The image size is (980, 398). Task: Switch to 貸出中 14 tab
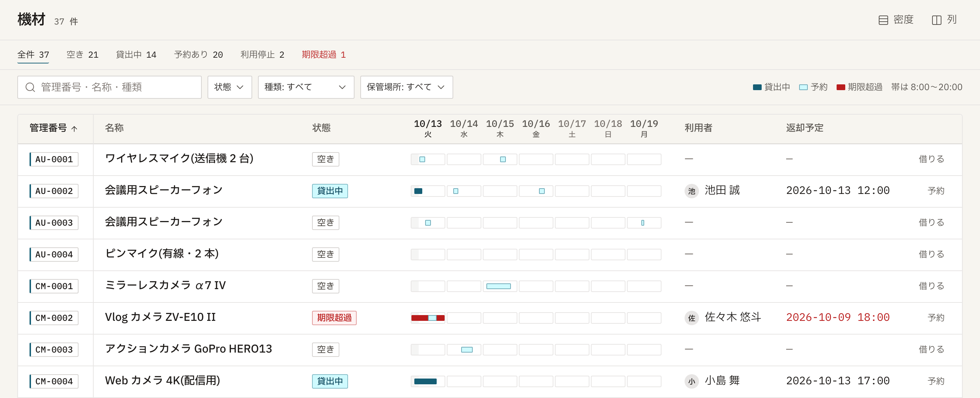pyautogui.click(x=136, y=55)
